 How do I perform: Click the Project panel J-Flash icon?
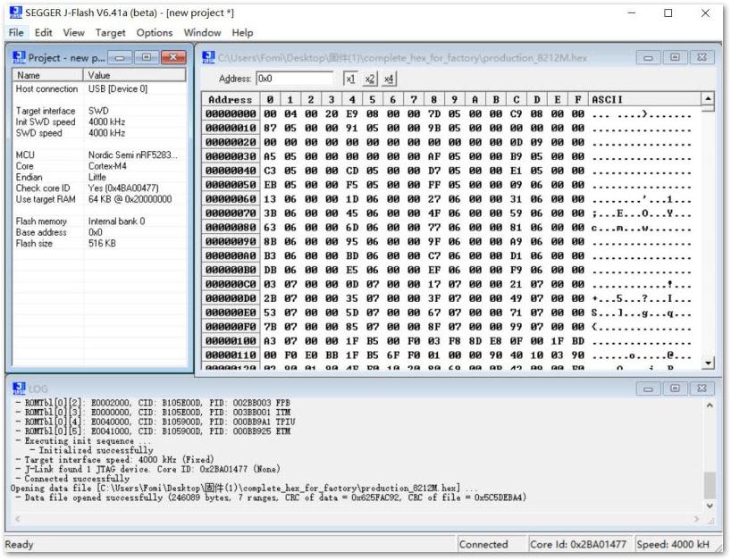click(19, 57)
